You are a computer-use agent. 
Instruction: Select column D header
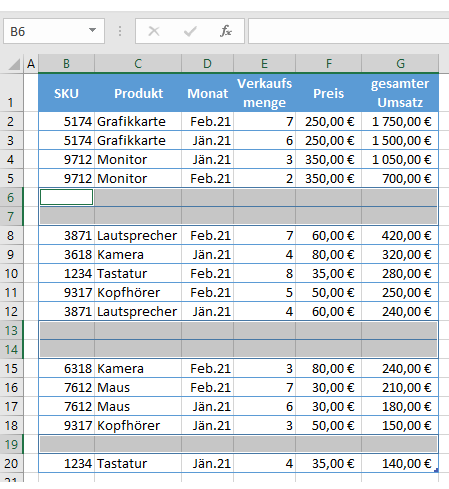click(x=207, y=63)
